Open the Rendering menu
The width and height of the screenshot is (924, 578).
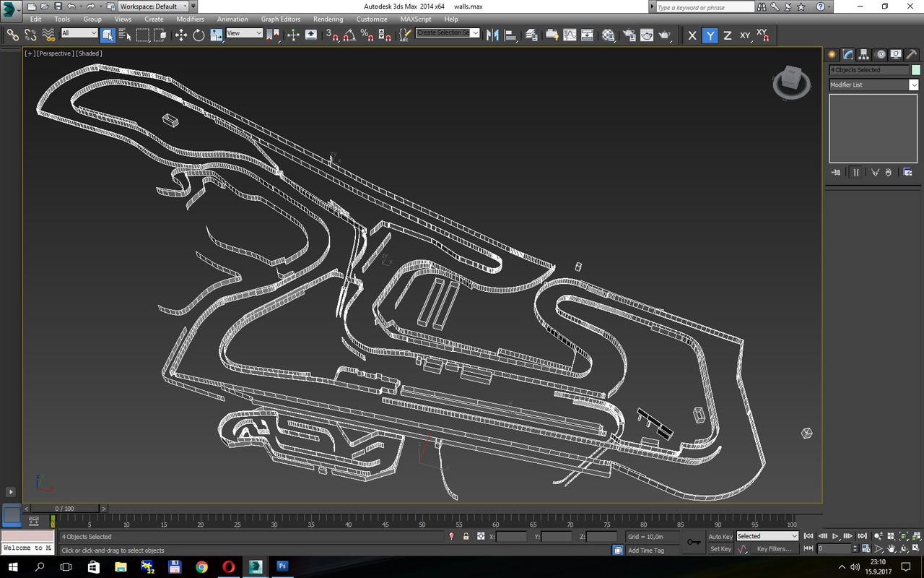pos(327,20)
